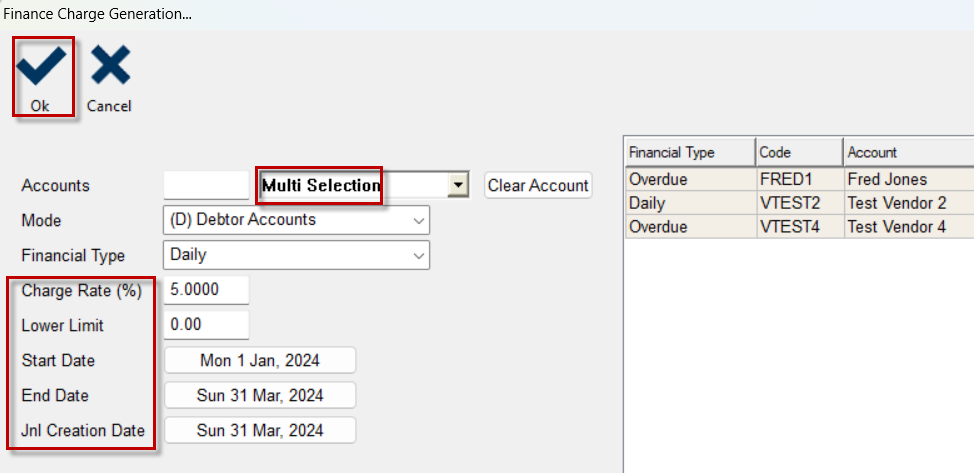
Task: Edit the Charge Rate percentage field
Action: coord(206,290)
